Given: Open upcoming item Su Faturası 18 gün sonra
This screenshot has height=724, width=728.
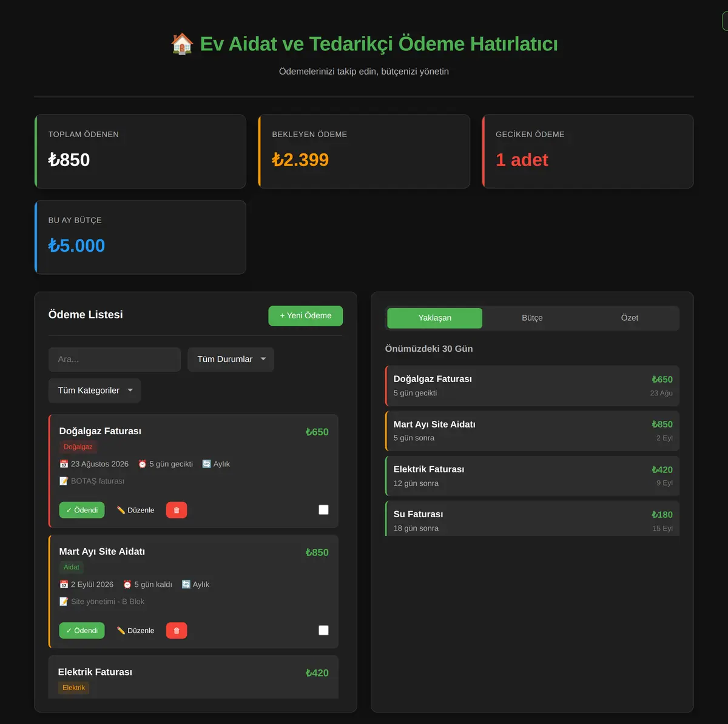Looking at the screenshot, I should point(532,519).
